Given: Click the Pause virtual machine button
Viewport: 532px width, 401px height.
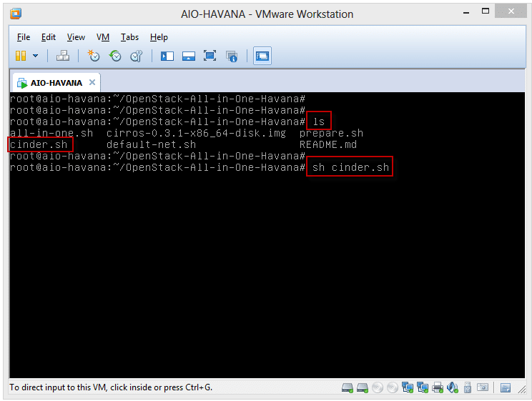Looking at the screenshot, I should tap(21, 56).
